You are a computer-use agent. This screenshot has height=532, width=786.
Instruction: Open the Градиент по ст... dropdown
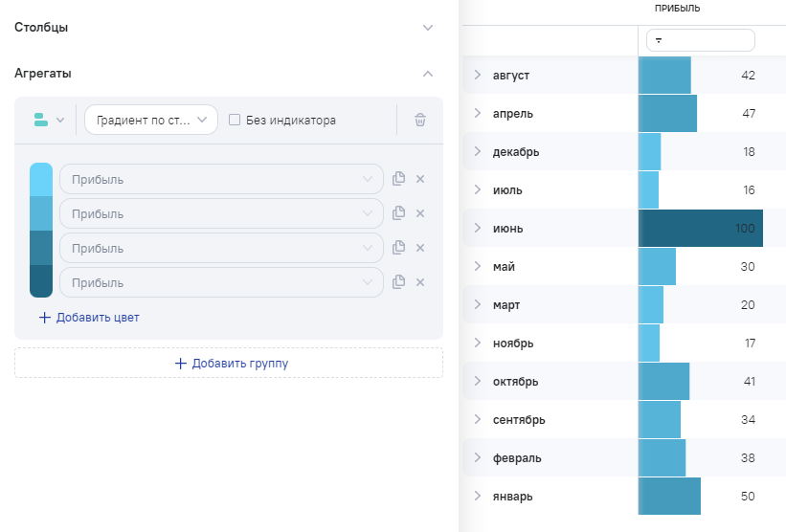(x=151, y=121)
